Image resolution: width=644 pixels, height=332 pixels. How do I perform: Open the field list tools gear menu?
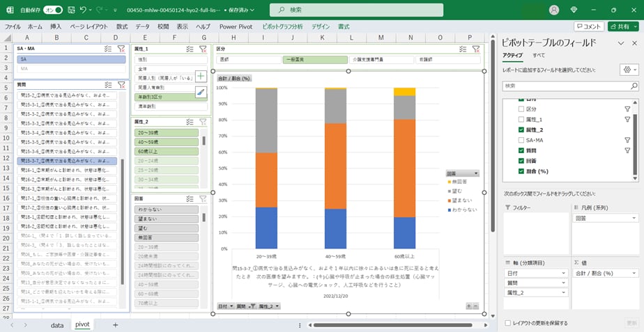coord(628,70)
